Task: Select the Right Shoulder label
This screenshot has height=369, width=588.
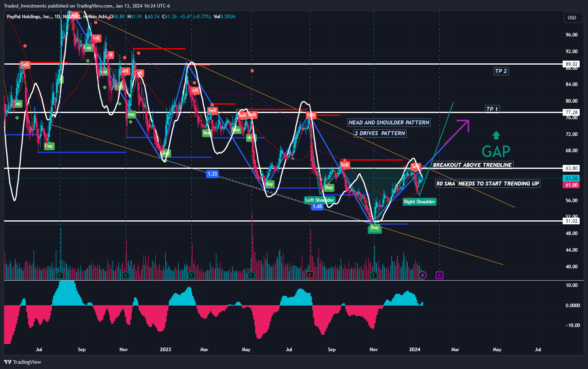Action: coord(420,202)
